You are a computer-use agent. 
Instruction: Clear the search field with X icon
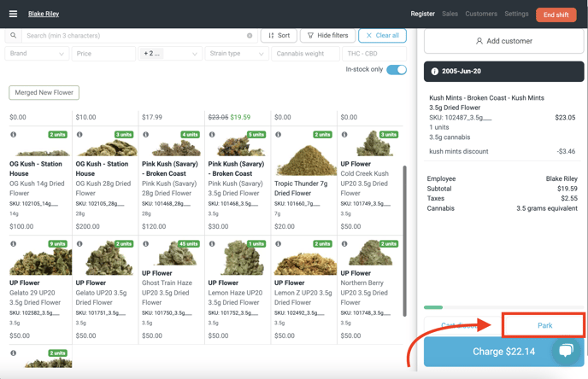250,36
